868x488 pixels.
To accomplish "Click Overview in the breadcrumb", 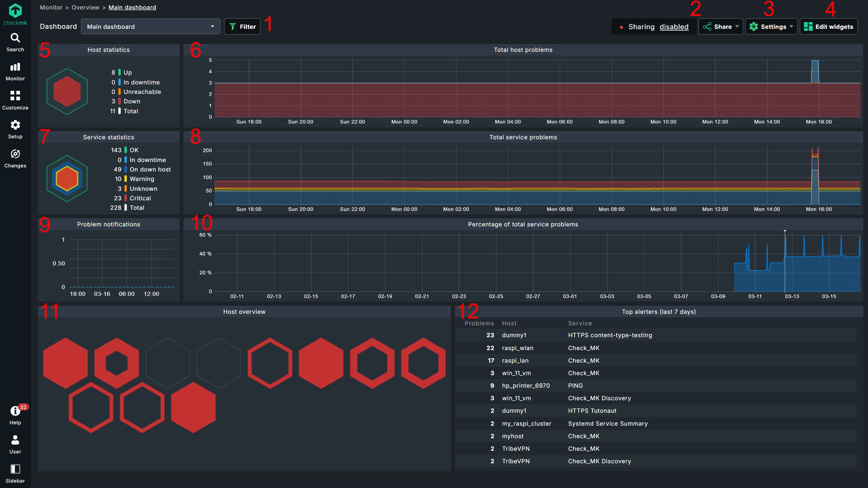I will point(85,7).
